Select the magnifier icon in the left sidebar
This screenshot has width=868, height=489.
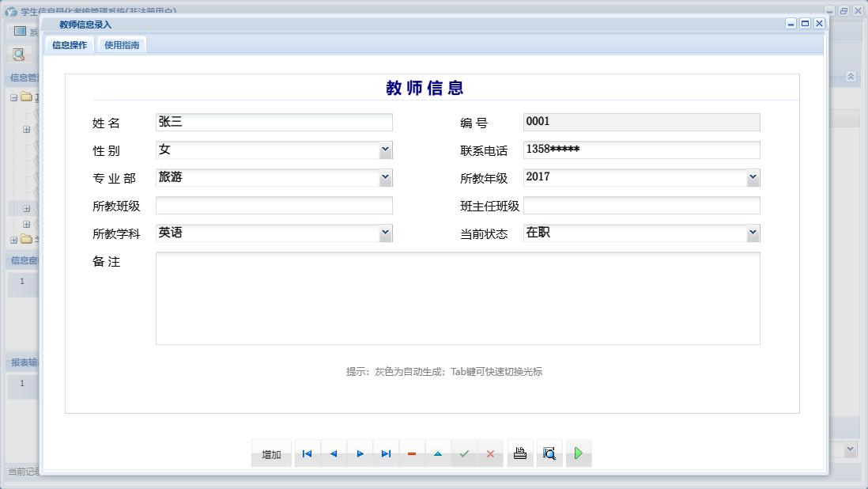(x=18, y=55)
